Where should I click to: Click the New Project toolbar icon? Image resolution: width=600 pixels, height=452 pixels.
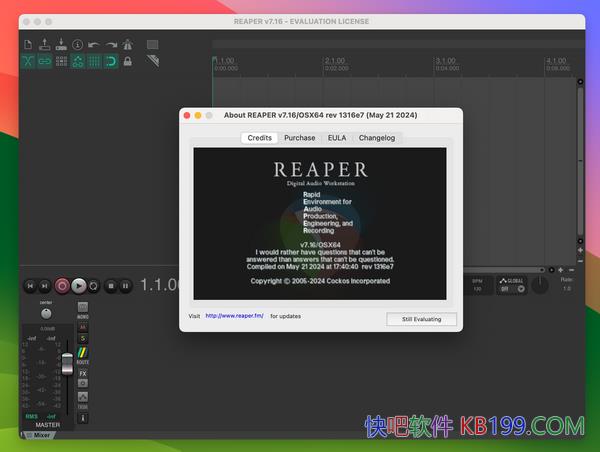pos(28,44)
